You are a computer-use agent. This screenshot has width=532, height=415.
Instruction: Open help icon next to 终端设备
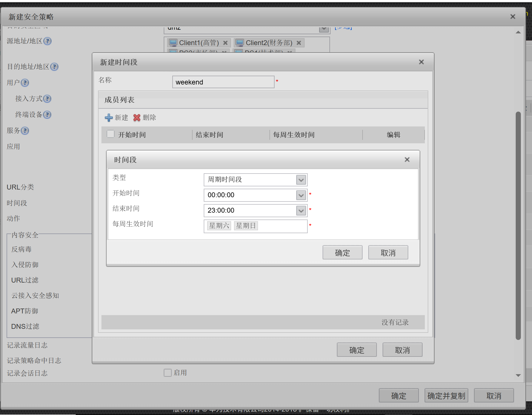point(47,115)
